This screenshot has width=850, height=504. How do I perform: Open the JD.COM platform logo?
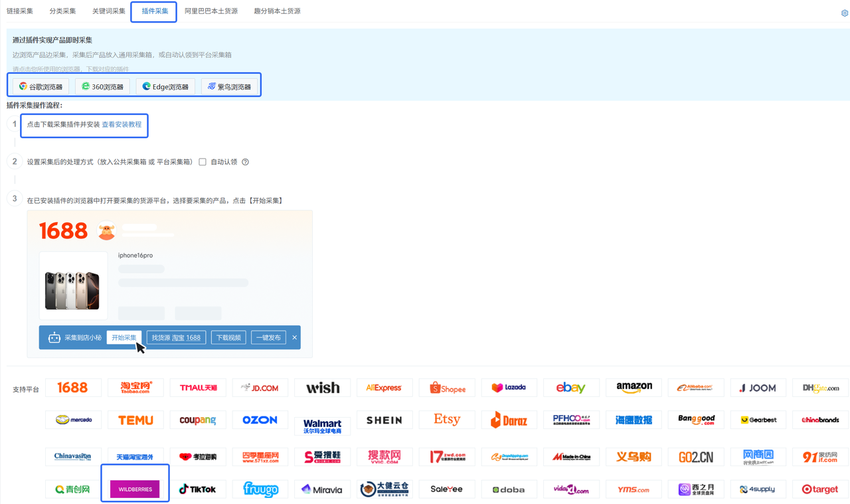[x=260, y=388]
